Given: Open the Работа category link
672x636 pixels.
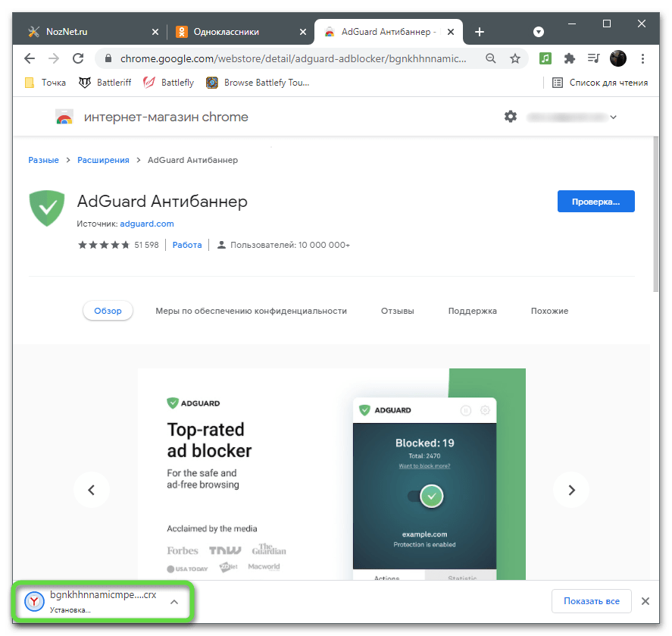Looking at the screenshot, I should click(187, 245).
